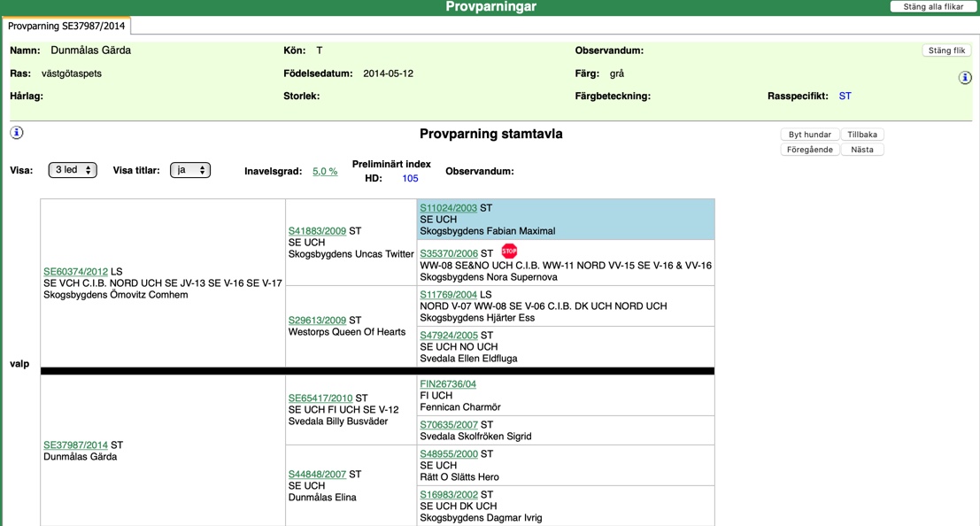This screenshot has height=526, width=980.
Task: Click Stäng alla flikar button
Action: click(933, 7)
